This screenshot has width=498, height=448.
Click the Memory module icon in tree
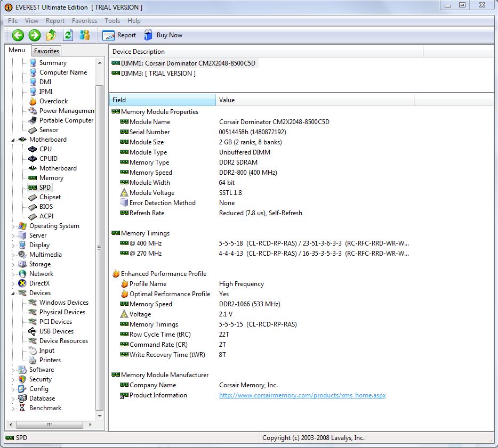33,178
